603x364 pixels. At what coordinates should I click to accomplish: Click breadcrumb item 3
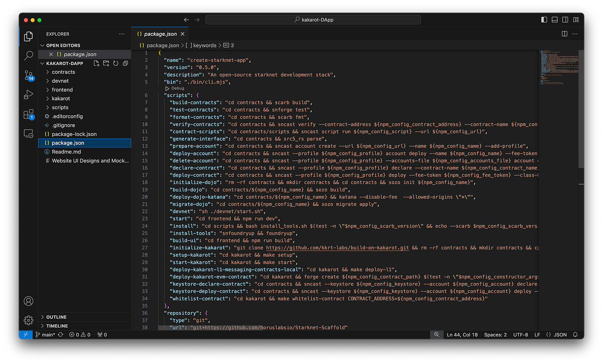pyautogui.click(x=229, y=45)
